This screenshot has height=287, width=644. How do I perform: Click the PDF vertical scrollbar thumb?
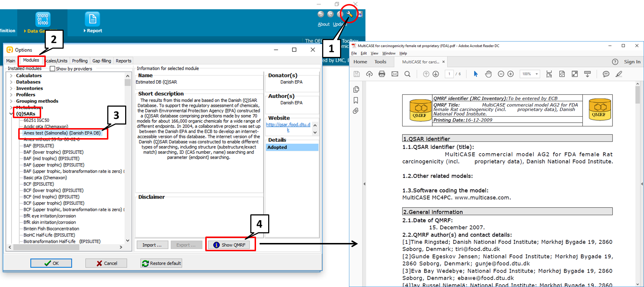tap(638, 95)
